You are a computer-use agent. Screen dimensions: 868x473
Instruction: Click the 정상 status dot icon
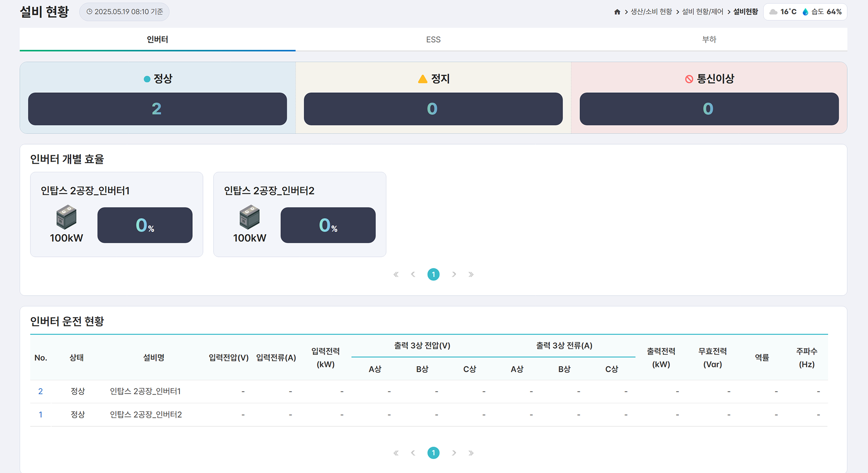[147, 79]
